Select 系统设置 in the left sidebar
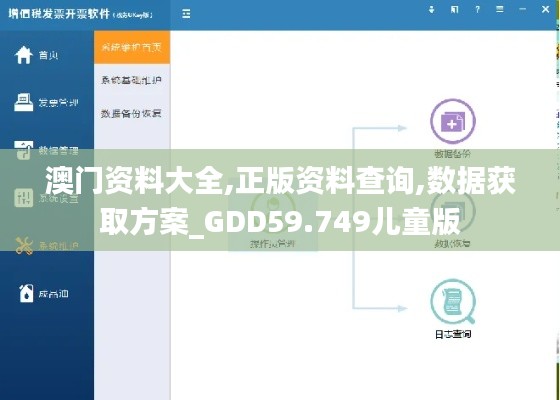 pyautogui.click(x=46, y=198)
